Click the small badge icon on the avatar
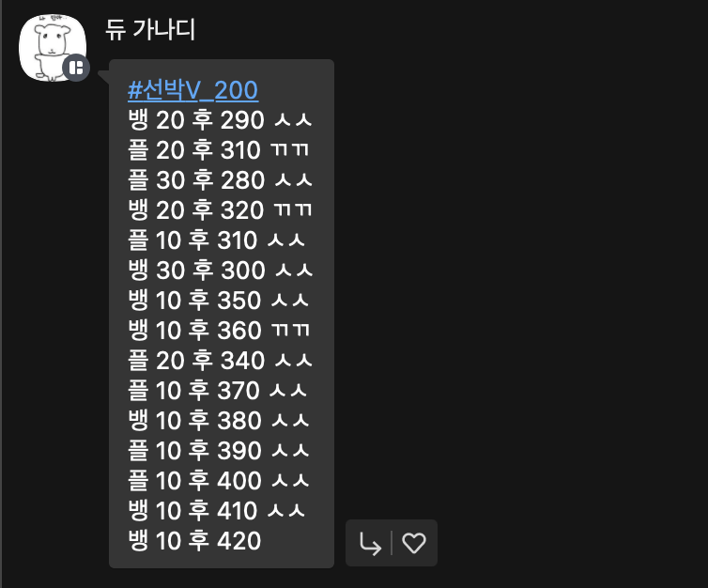The image size is (708, 588). click(76, 68)
